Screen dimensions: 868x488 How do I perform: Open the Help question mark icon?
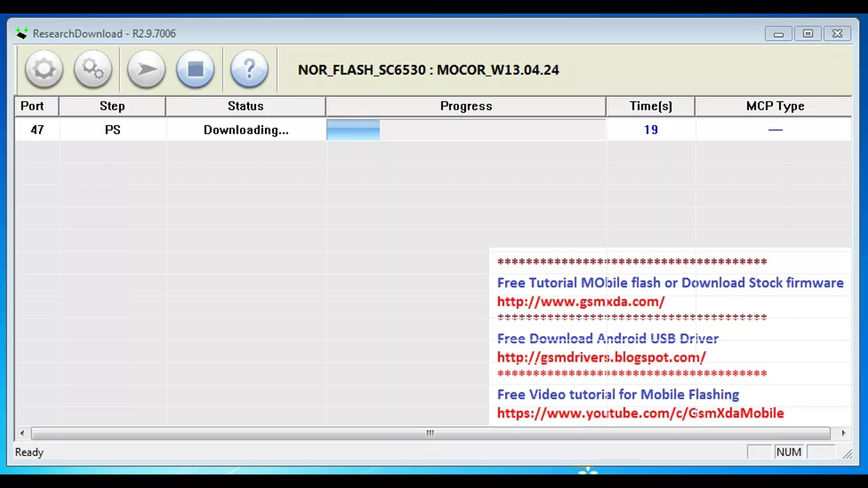pyautogui.click(x=250, y=69)
